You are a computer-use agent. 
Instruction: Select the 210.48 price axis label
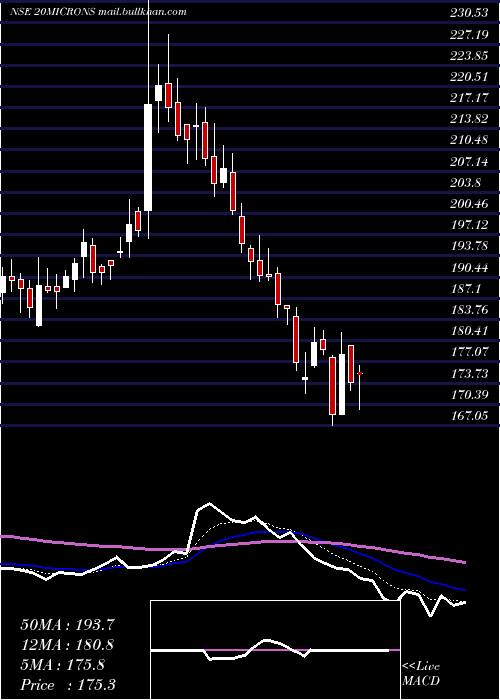[469, 140]
